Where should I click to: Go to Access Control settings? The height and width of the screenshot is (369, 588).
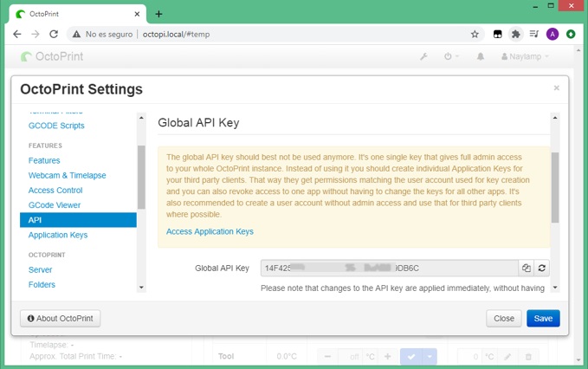[x=55, y=190]
